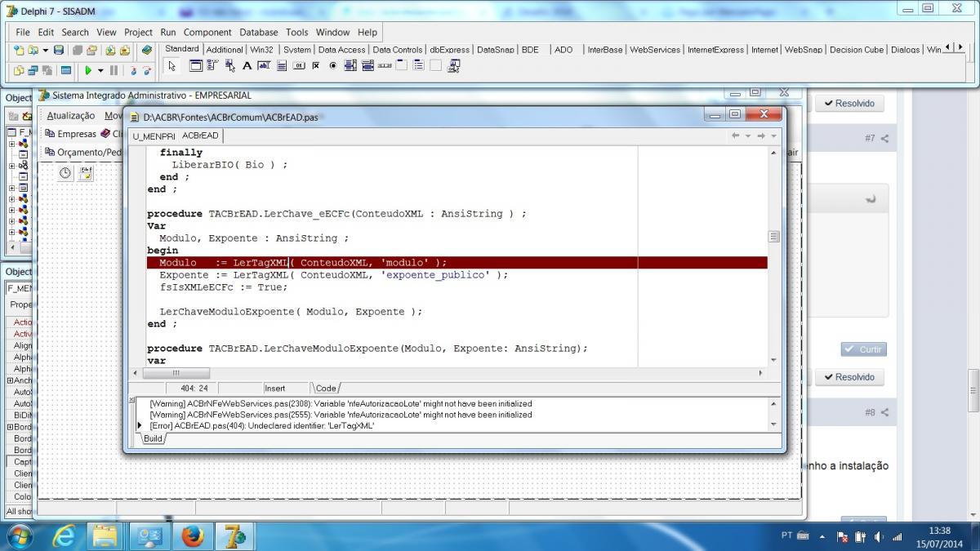Select the RadioButton component in palette
The width and height of the screenshot is (980, 551).
(x=332, y=65)
